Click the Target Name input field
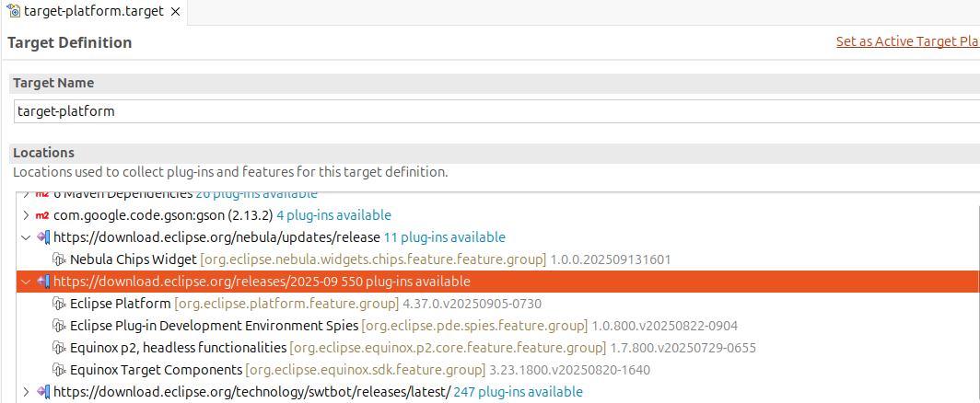Viewport: 980px width, 403px height. click(x=496, y=112)
